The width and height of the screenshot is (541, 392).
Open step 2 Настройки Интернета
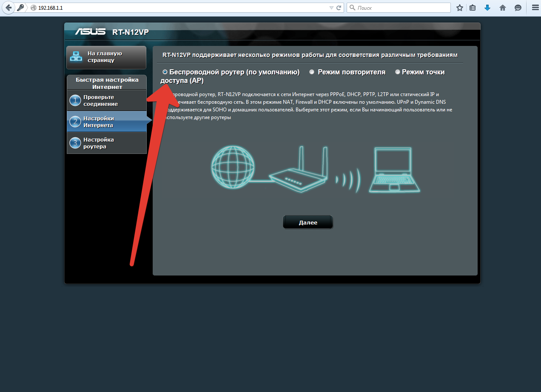(x=107, y=122)
